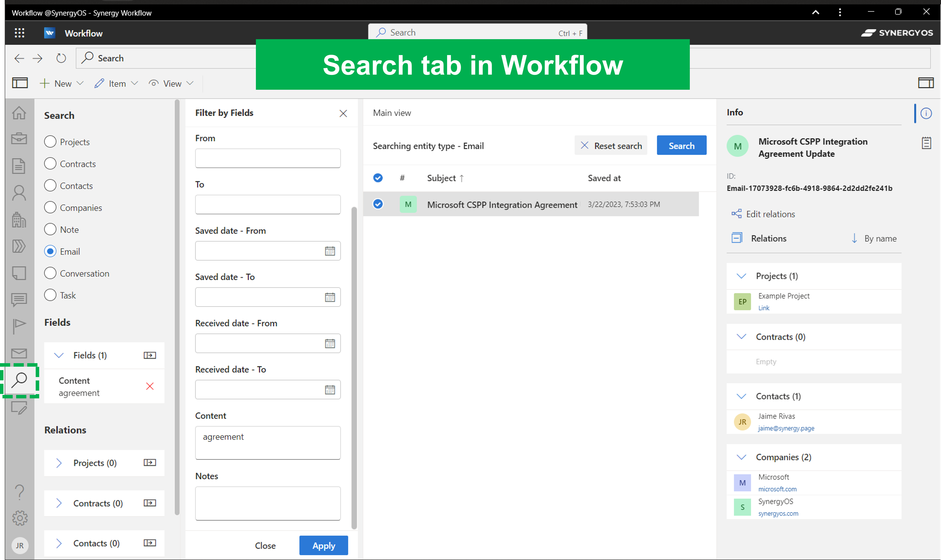Apply the field filters
Image resolution: width=941 pixels, height=560 pixels.
324,545
